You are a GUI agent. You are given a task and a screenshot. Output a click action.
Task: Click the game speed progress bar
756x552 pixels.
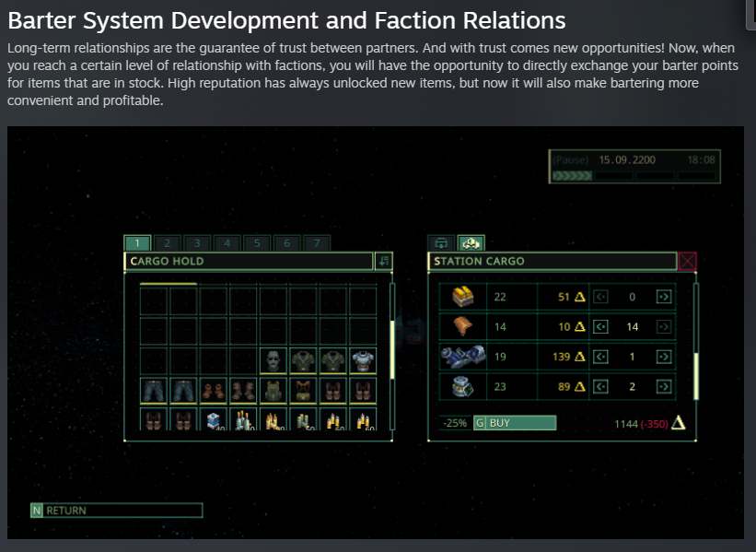pyautogui.click(x=634, y=176)
